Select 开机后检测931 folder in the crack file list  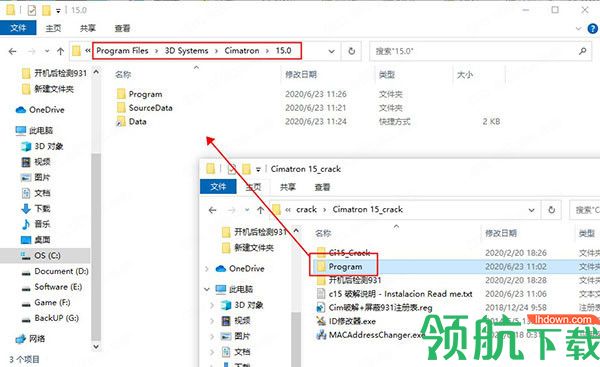tap(349, 280)
